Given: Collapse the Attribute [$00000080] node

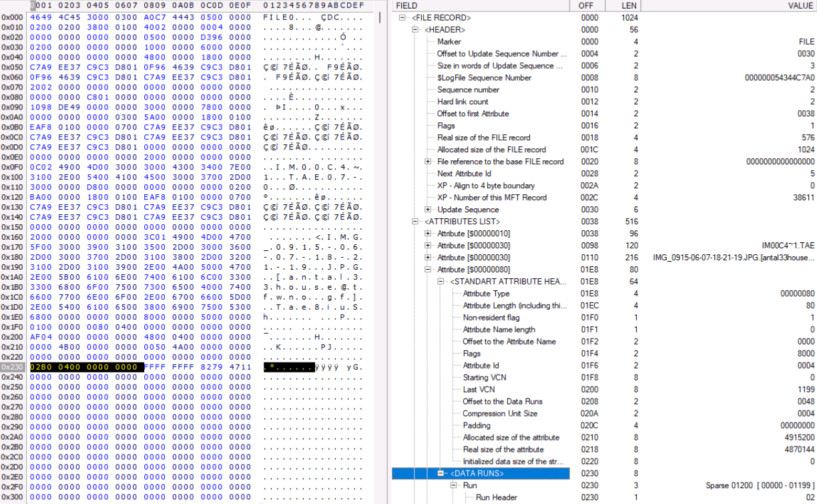Looking at the screenshot, I should pos(428,270).
